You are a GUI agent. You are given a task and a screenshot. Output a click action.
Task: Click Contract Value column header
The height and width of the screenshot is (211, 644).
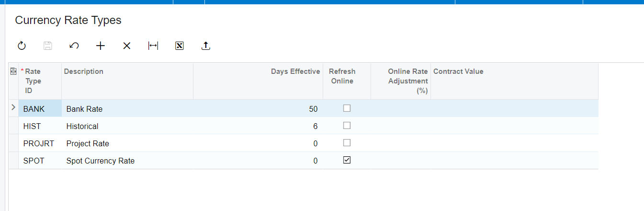pyautogui.click(x=514, y=81)
